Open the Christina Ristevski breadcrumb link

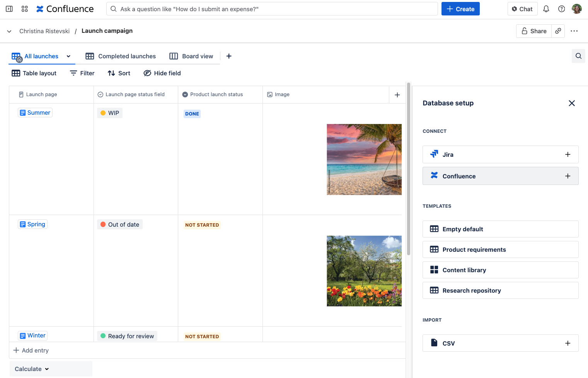tap(44, 31)
